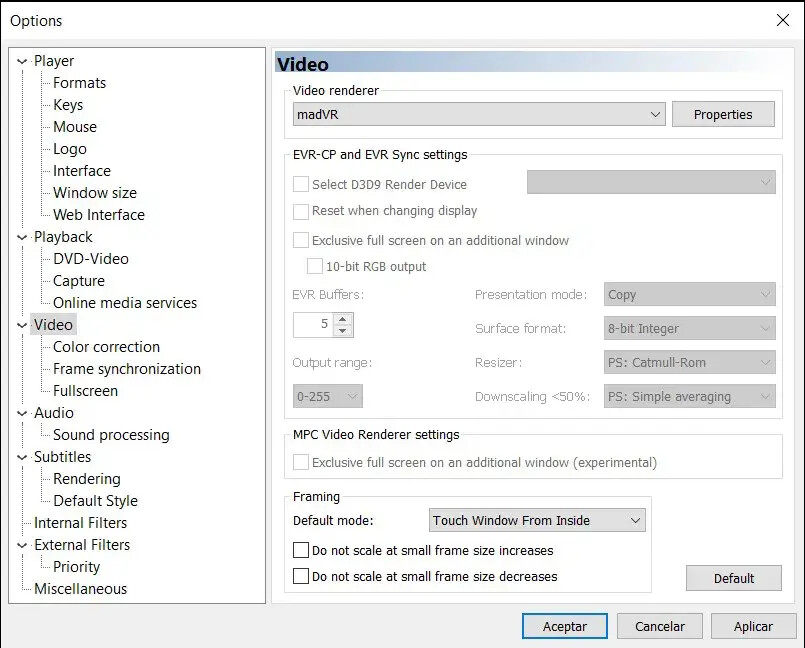805x648 pixels.
Task: Open the Video renderer dropdown
Action: 479,115
